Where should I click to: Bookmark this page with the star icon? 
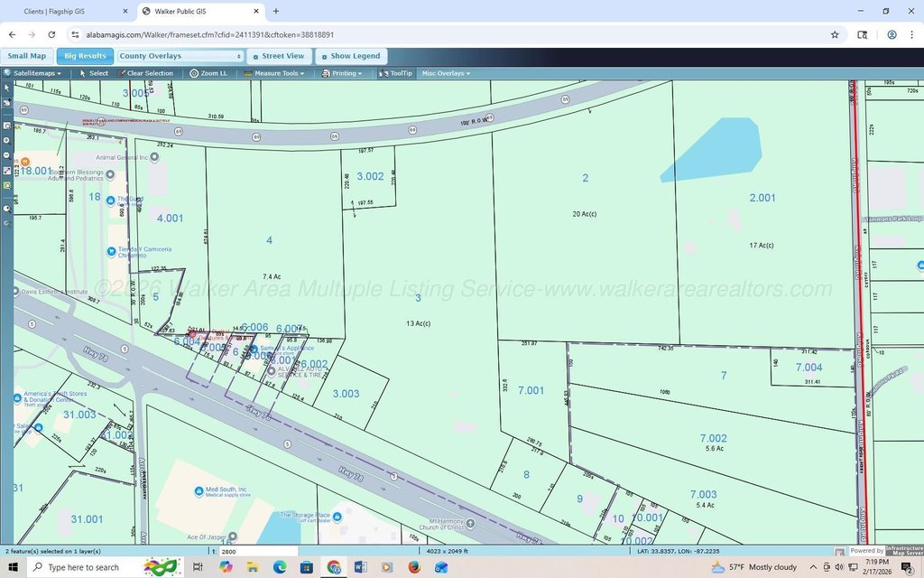(x=835, y=35)
